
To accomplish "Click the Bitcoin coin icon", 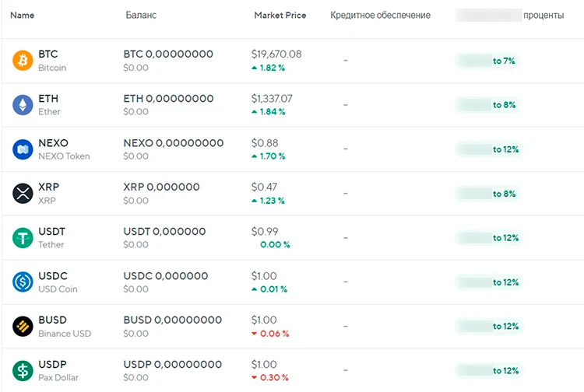I will pyautogui.click(x=23, y=61).
